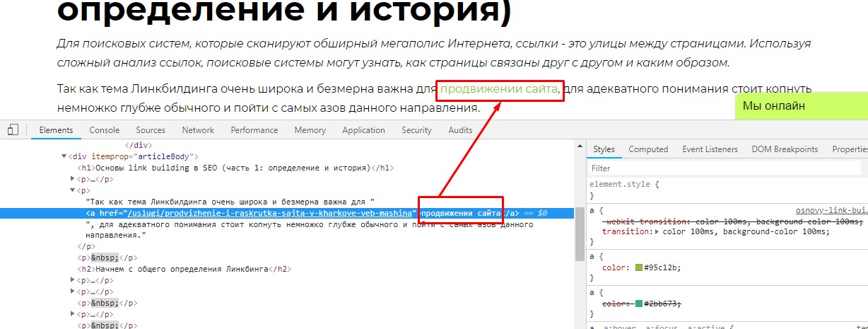Image resolution: width=868 pixels, height=329 pixels.
Task: Click the green "продвижении сайта" link on page
Action: (x=499, y=89)
